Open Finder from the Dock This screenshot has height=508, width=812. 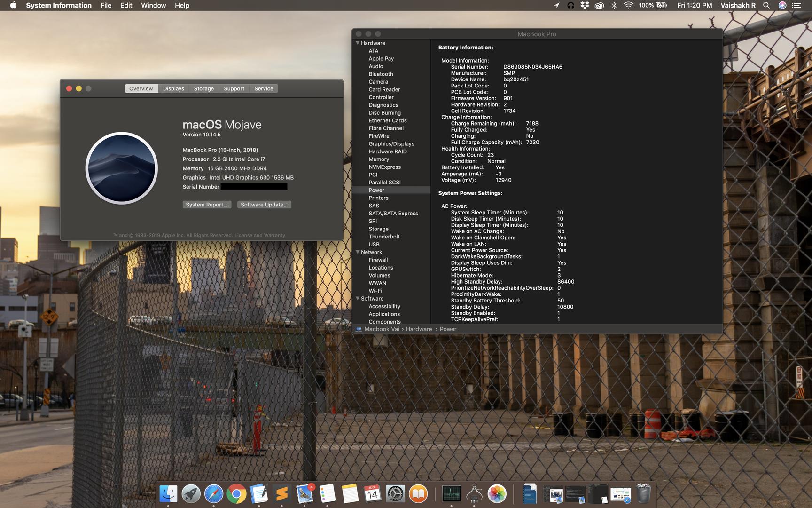point(168,494)
